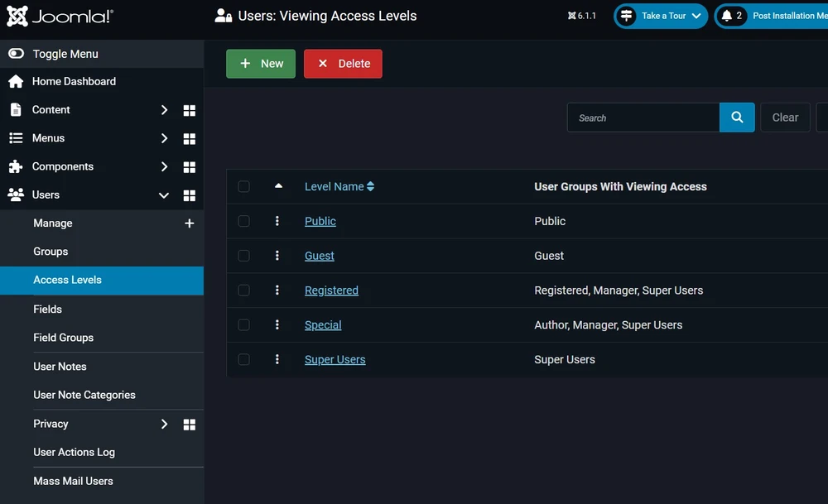Click the green New button
The image size is (828, 504).
(261, 64)
